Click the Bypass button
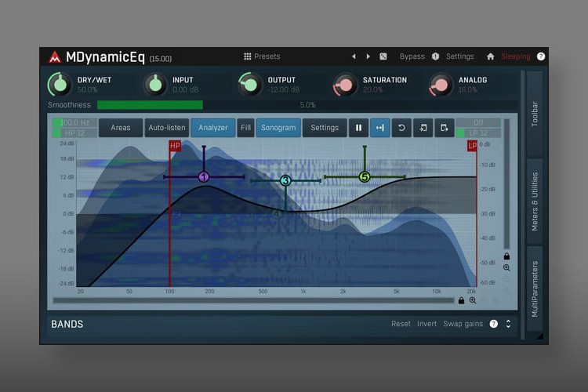 (x=412, y=56)
